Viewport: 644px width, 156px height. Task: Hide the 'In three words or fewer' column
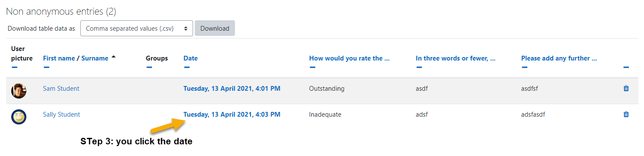[x=419, y=67]
